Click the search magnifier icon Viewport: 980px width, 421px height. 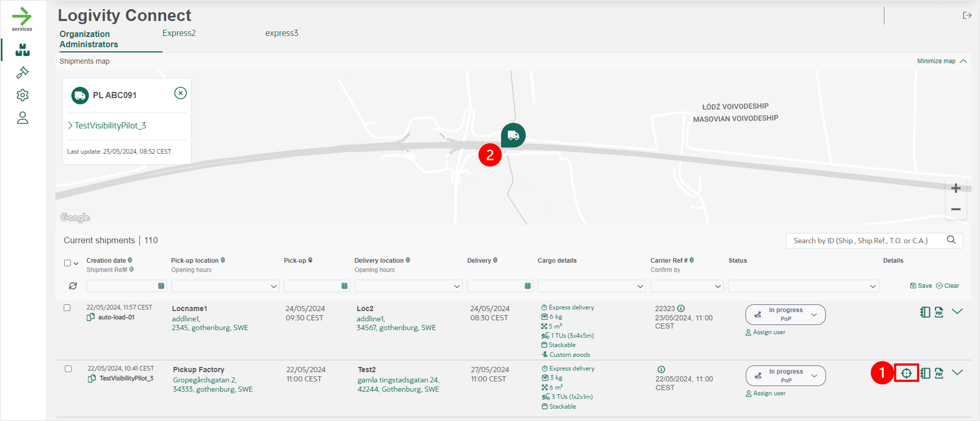click(951, 240)
